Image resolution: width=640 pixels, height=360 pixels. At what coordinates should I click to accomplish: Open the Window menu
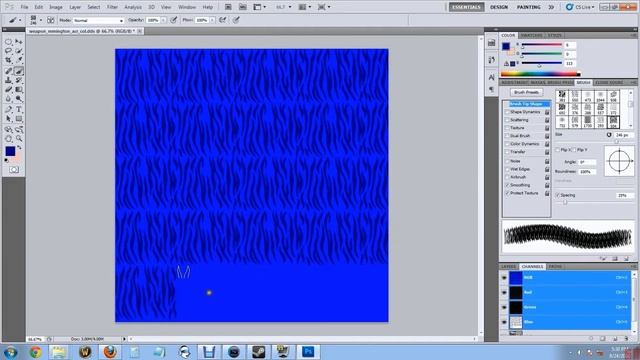[x=187, y=7]
